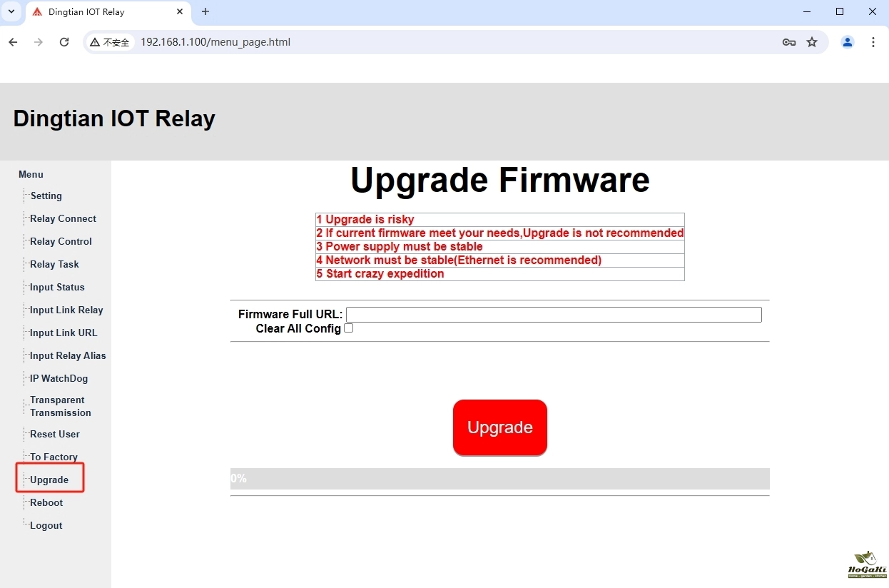Click the browser back arrow icon
The image size is (889, 588).
coord(13,42)
